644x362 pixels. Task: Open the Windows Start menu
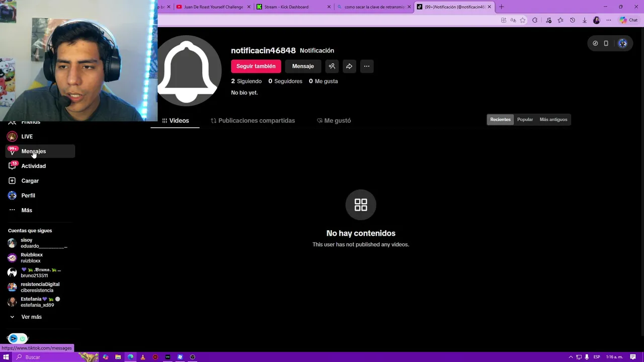pos(6,357)
